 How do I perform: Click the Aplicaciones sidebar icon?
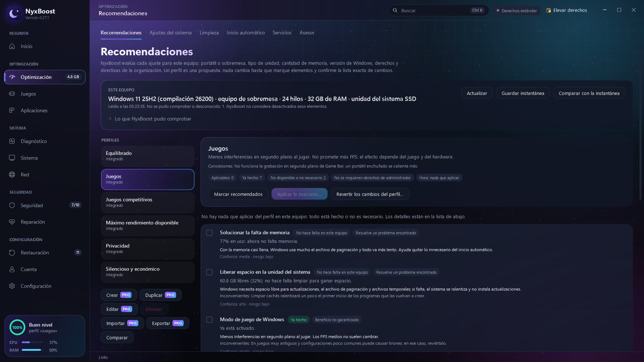pyautogui.click(x=12, y=110)
